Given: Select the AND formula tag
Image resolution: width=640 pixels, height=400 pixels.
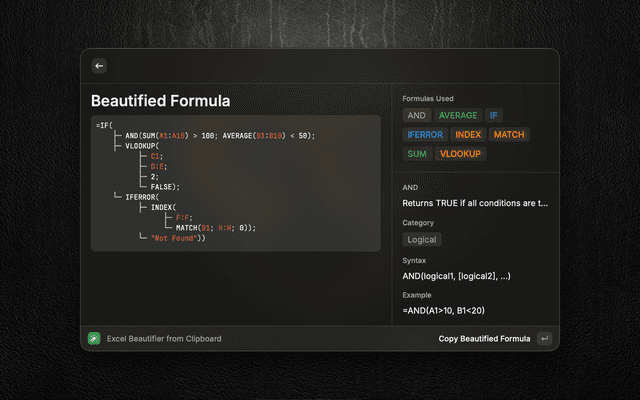Looking at the screenshot, I should (416, 115).
